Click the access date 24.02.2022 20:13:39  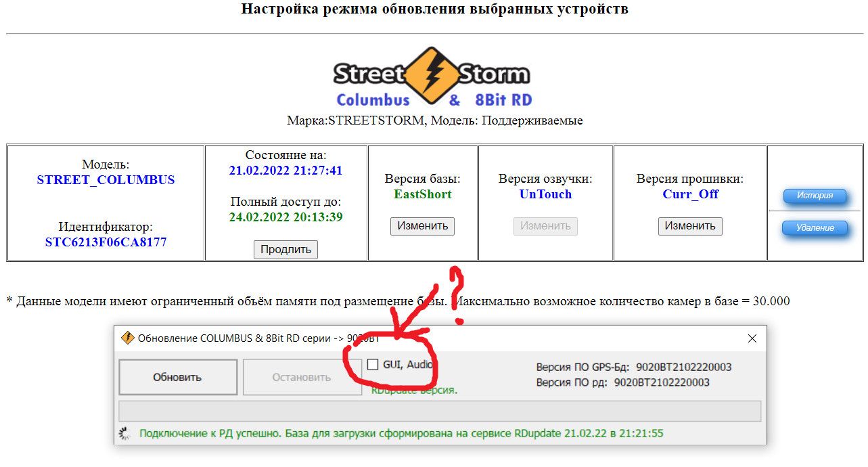(x=285, y=217)
